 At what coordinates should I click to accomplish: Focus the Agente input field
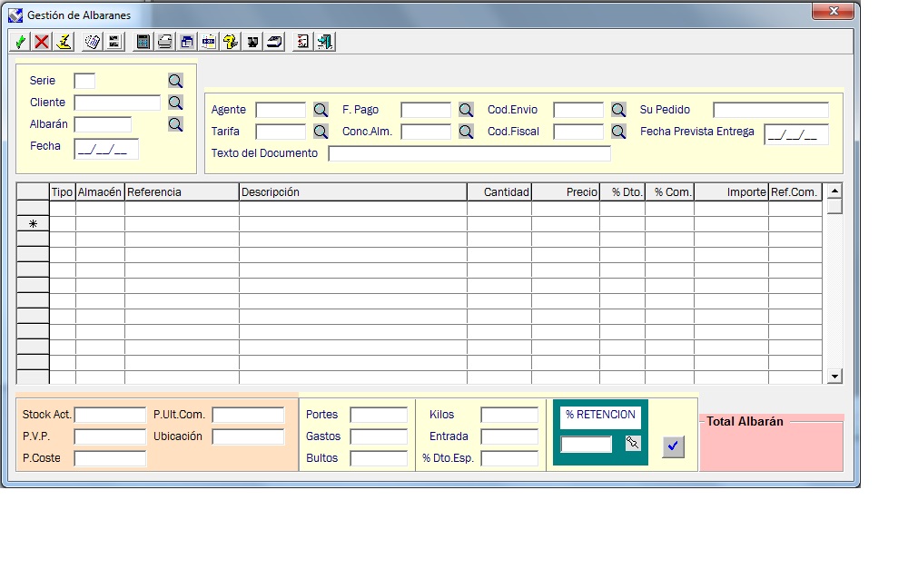click(281, 110)
